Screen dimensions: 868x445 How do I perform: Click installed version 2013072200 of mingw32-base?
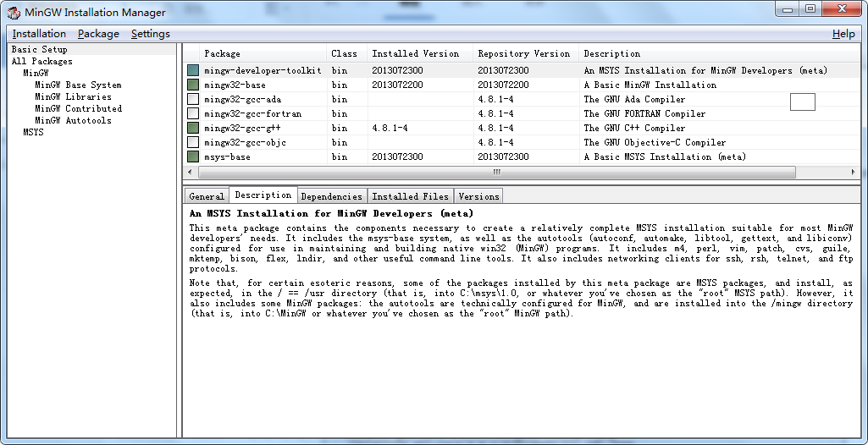click(397, 85)
